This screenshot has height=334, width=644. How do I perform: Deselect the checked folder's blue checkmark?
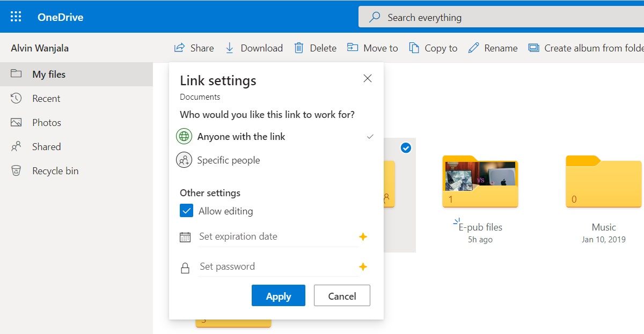pos(406,148)
